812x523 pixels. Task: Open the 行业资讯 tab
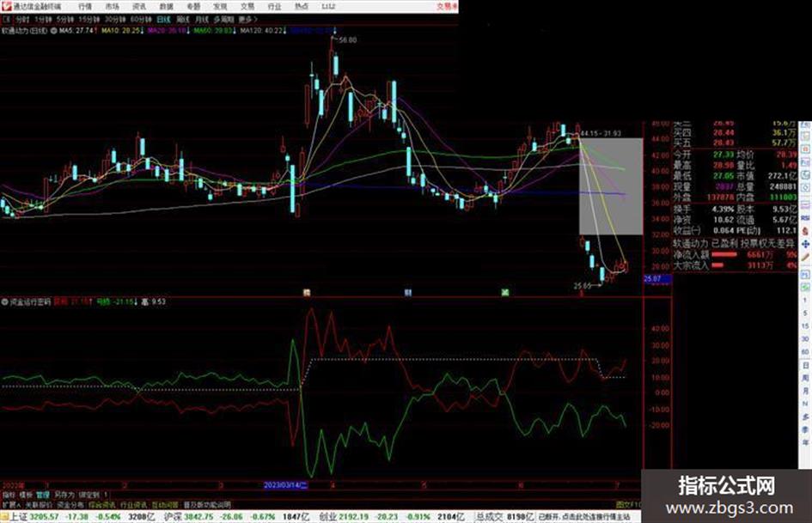(133, 504)
